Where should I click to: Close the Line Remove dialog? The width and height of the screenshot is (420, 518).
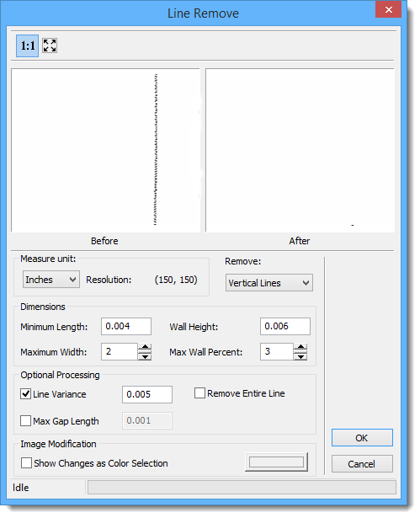tap(388, 9)
